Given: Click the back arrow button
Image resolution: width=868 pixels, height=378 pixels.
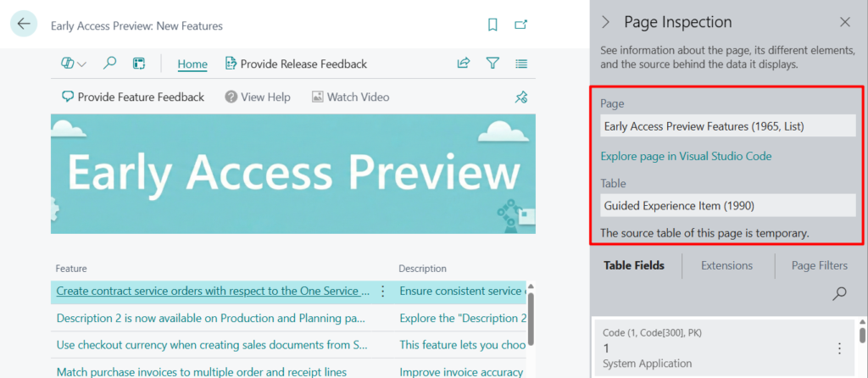Looking at the screenshot, I should [24, 24].
